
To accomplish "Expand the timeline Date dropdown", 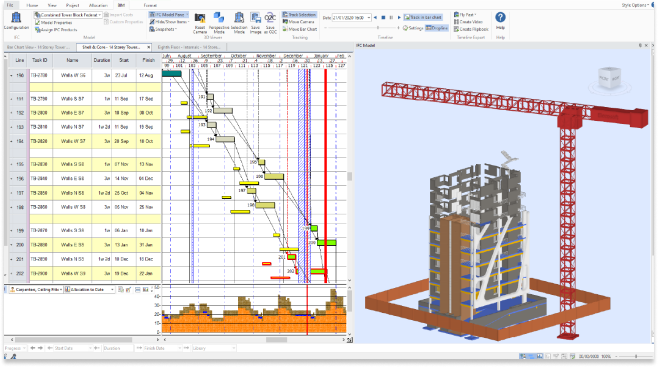I will [369, 18].
